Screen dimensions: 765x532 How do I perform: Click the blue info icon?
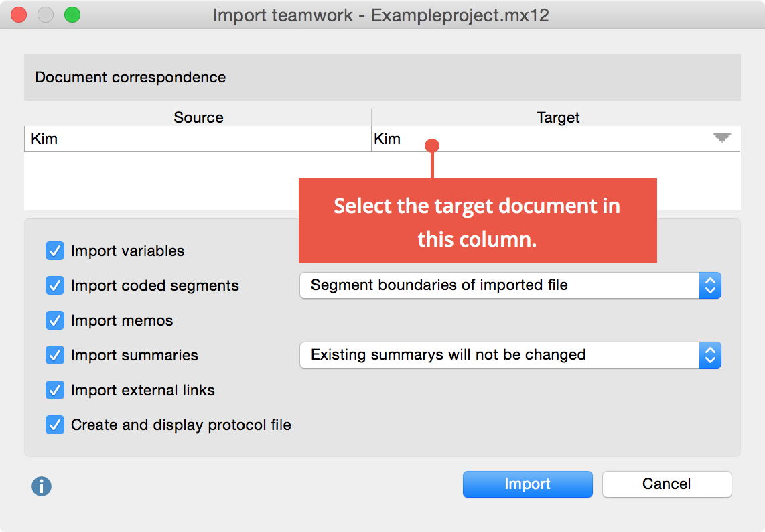[x=42, y=486]
